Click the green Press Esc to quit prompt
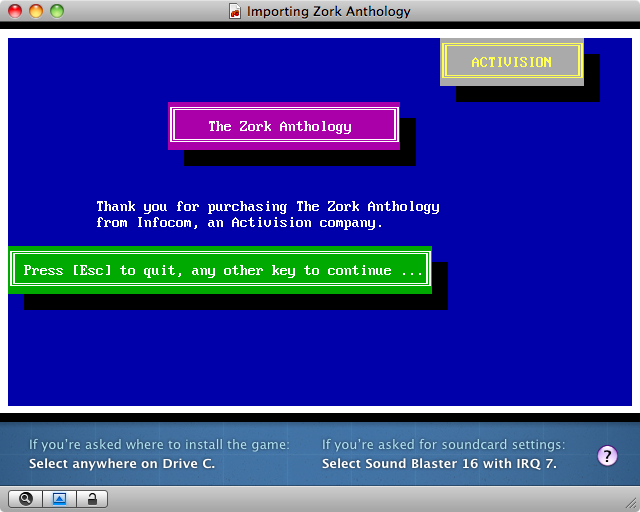The width and height of the screenshot is (640, 512). [220, 270]
